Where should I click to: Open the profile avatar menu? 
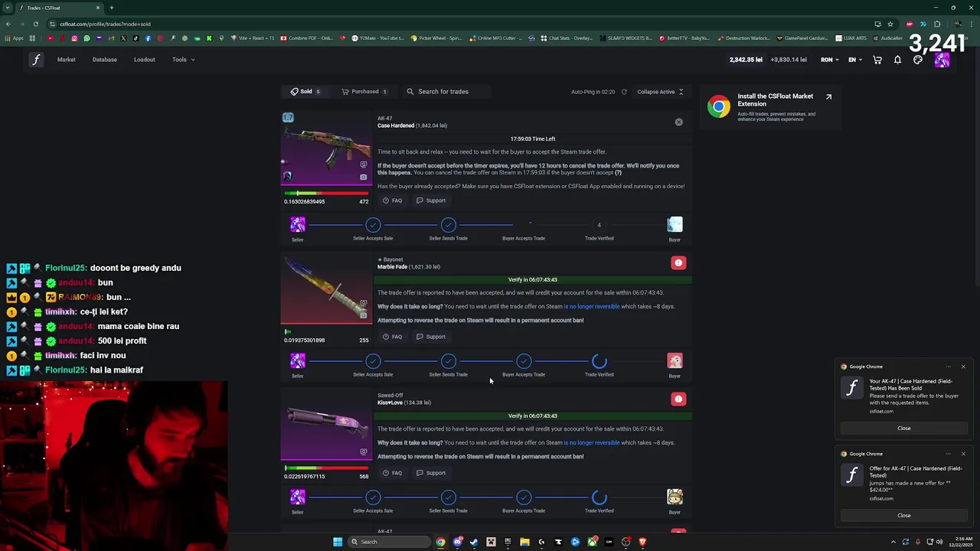[942, 60]
